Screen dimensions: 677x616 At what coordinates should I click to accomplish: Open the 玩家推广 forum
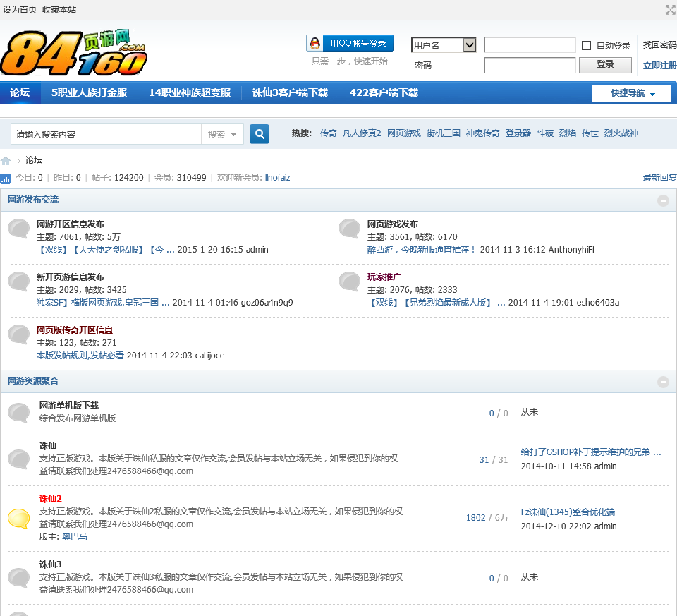click(x=384, y=277)
